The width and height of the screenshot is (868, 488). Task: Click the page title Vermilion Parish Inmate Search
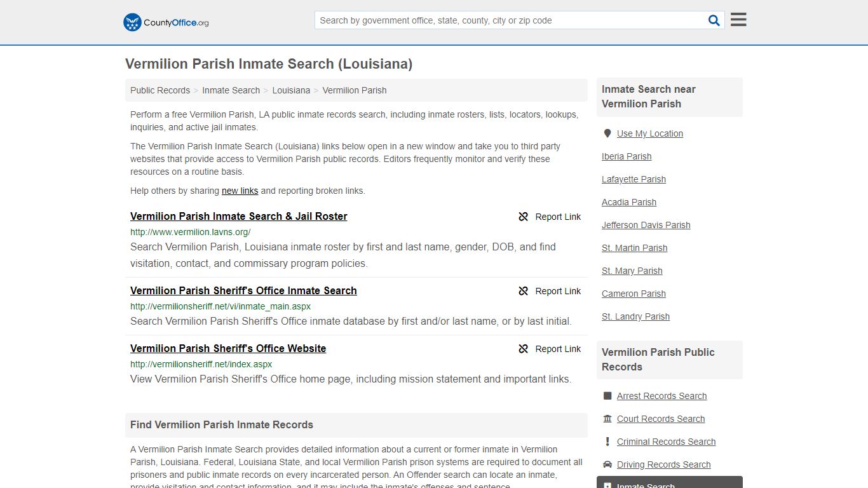click(269, 64)
